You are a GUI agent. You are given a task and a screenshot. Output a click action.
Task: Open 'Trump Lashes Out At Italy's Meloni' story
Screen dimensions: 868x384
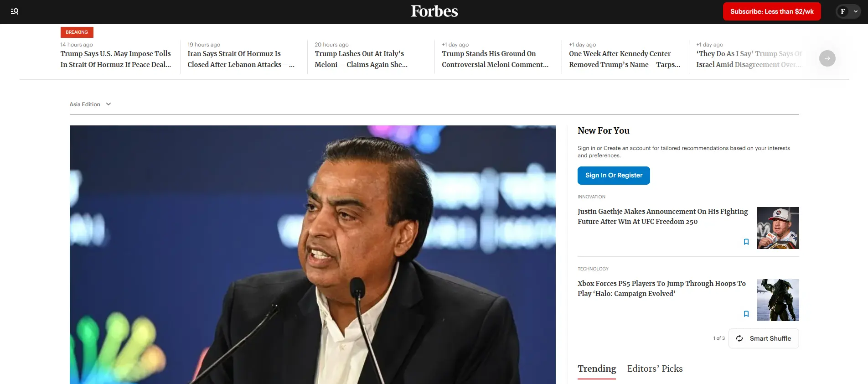pyautogui.click(x=361, y=59)
